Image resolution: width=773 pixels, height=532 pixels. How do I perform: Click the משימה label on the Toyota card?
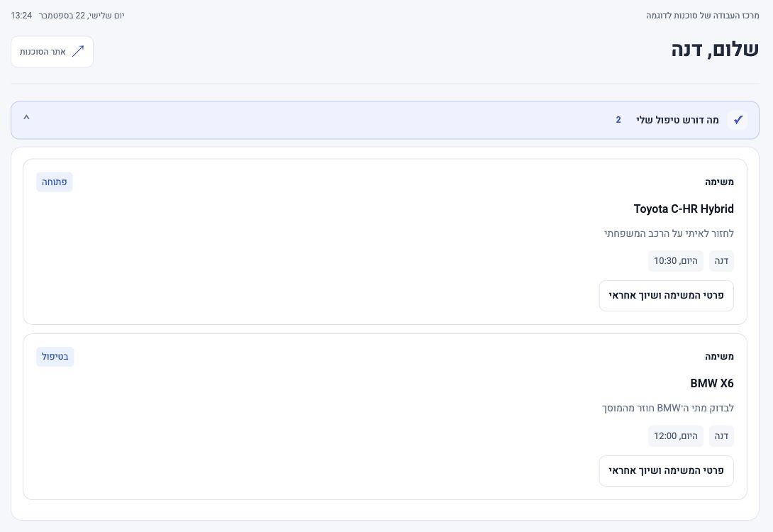click(x=719, y=182)
